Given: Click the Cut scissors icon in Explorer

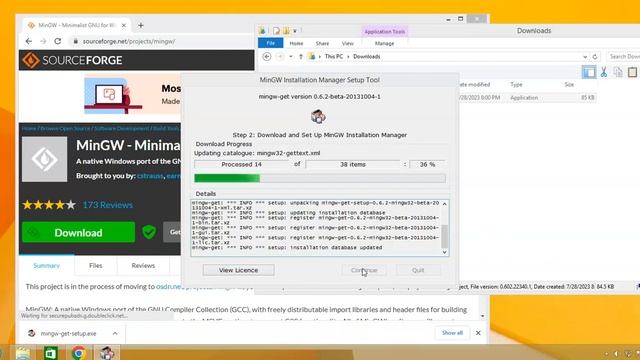Looking at the screenshot, I should pyautogui.click(x=604, y=72).
